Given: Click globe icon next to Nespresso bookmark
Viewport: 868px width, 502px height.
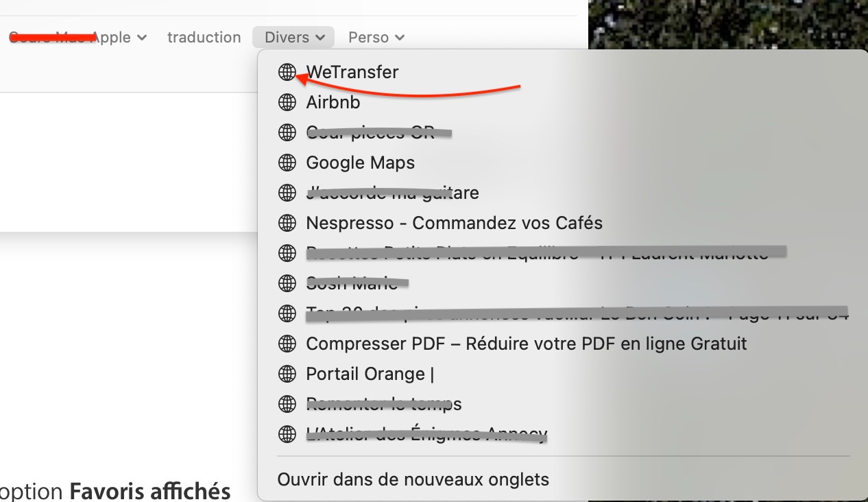Looking at the screenshot, I should pyautogui.click(x=287, y=223).
